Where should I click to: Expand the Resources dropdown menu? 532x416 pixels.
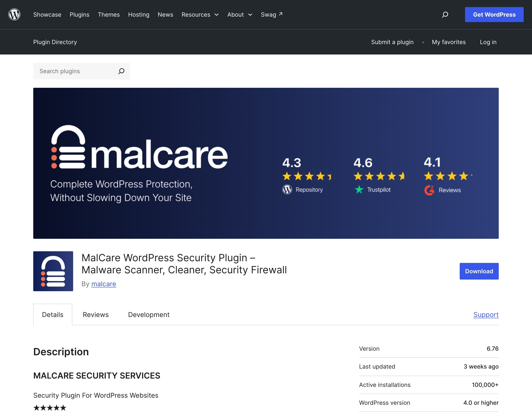200,15
